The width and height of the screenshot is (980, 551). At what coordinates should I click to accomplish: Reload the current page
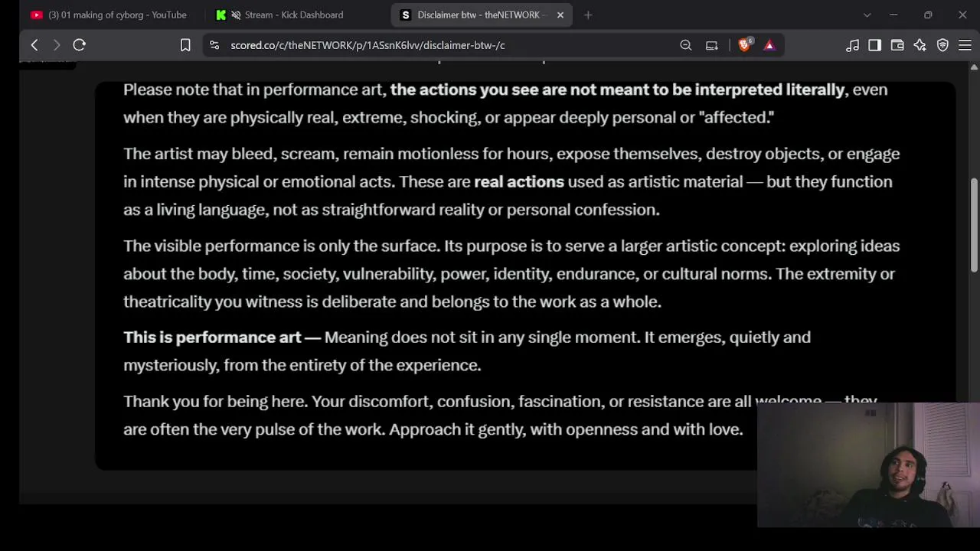click(x=79, y=45)
